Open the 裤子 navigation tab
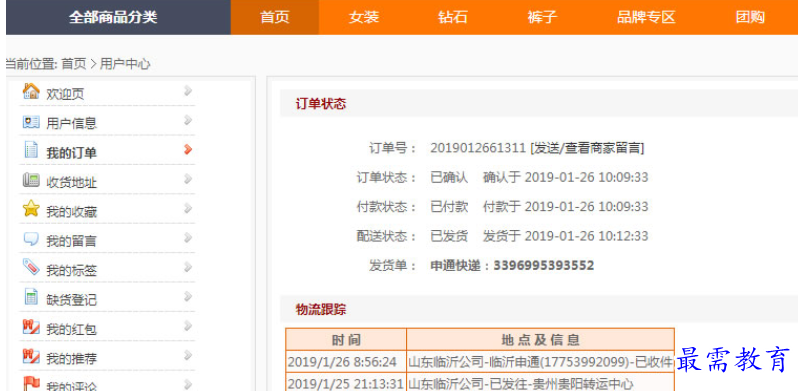The image size is (798, 391). [x=543, y=17]
